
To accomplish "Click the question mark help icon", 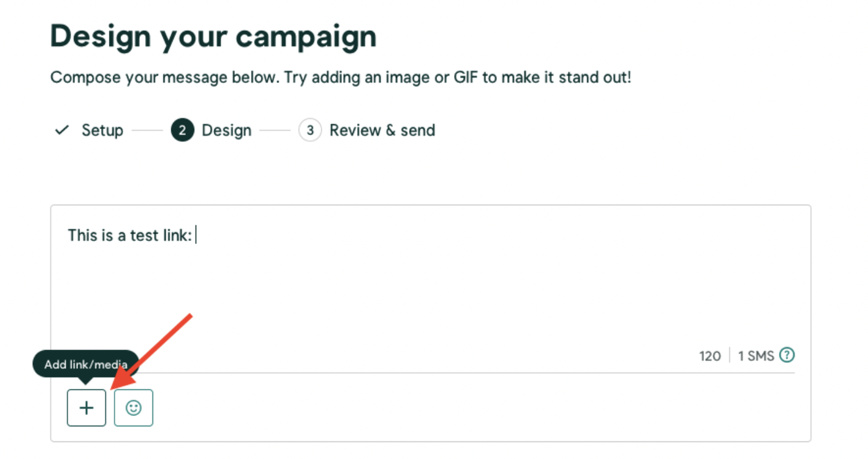I will pos(787,355).
